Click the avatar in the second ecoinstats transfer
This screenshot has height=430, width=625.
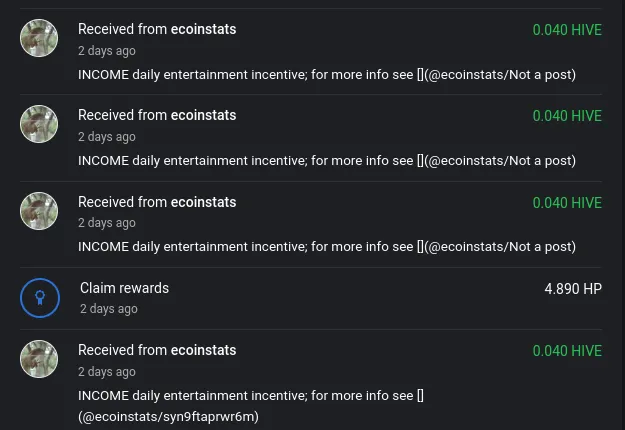40,124
